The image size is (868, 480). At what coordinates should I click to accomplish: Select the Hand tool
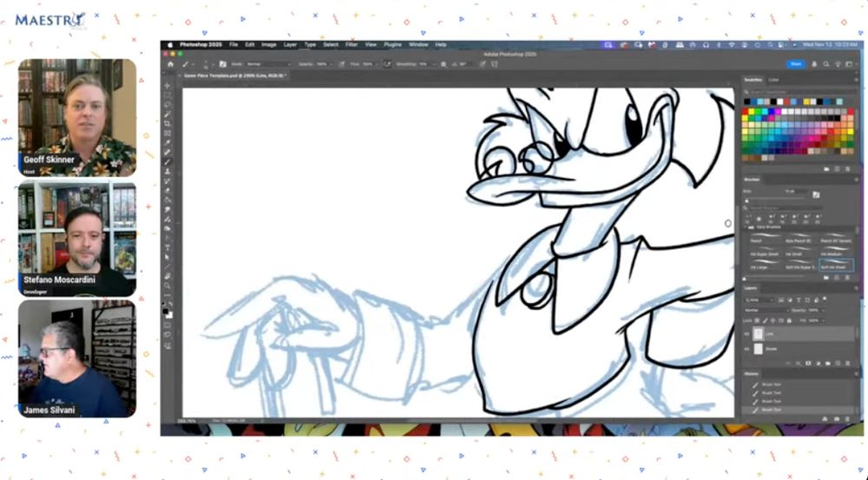(x=168, y=276)
